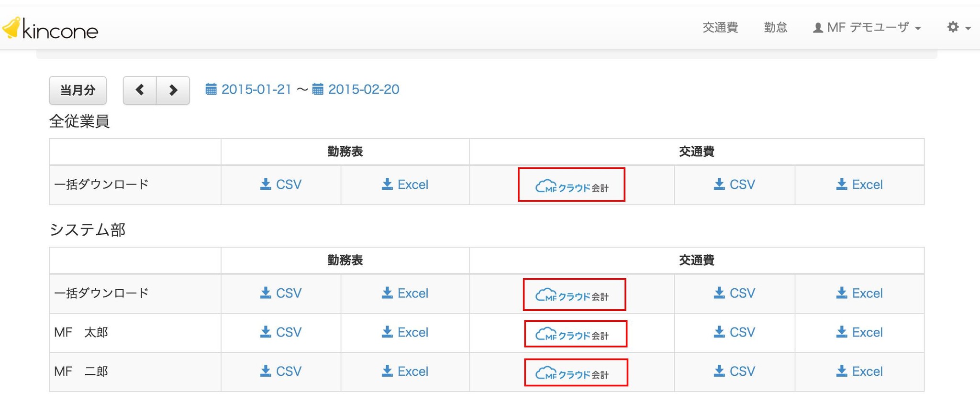Screen dimensions: 980x403
Task: Open the settings gear dropdown
Action: click(959, 27)
